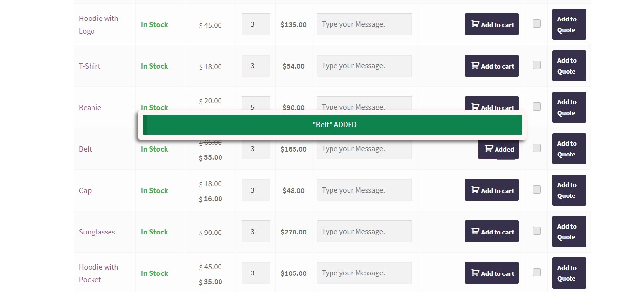Click cart icon in Hoodie with Pocket row
This screenshot has width=644, height=292.
coord(475,273)
